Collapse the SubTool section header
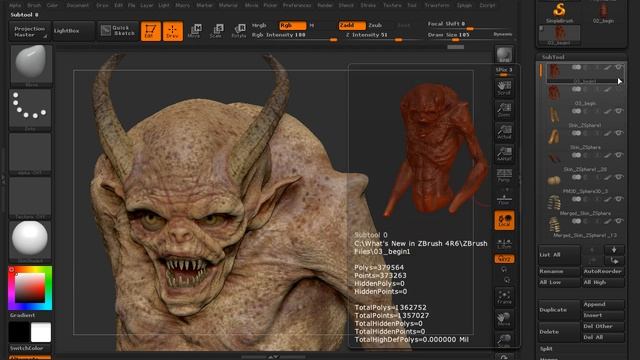The image size is (640, 360). point(553,57)
